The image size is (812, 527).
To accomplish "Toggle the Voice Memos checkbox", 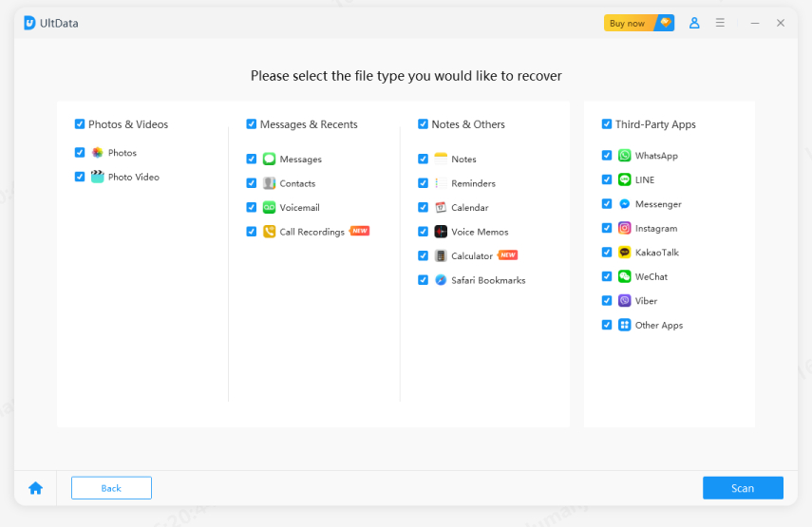I will [423, 232].
